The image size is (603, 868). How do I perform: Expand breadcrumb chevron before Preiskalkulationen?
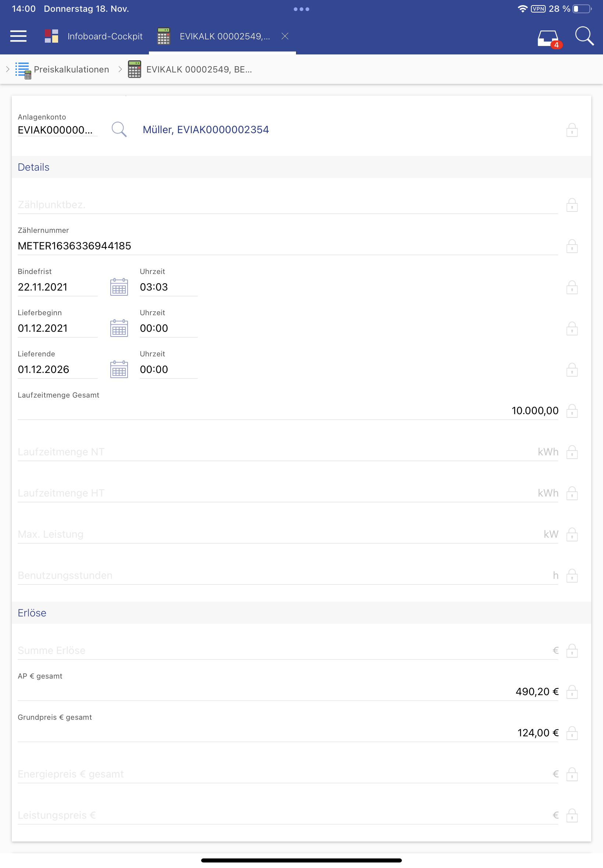8,70
